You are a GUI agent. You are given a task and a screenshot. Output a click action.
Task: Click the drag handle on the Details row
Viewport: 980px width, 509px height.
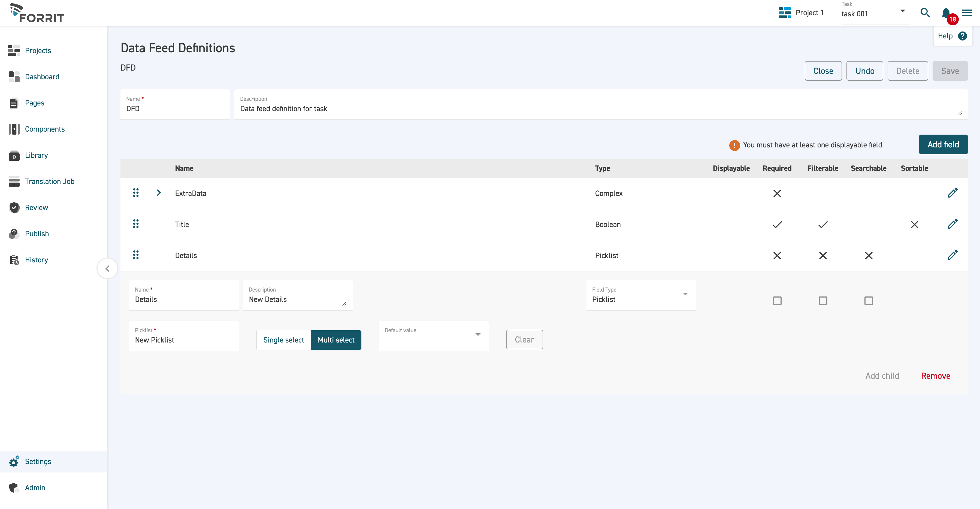pyautogui.click(x=136, y=255)
